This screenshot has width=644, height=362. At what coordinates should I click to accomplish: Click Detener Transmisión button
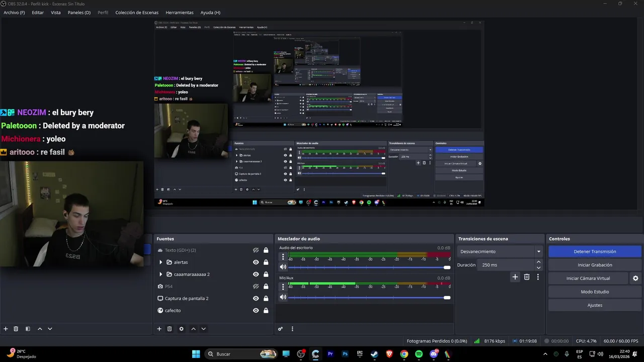[595, 251]
